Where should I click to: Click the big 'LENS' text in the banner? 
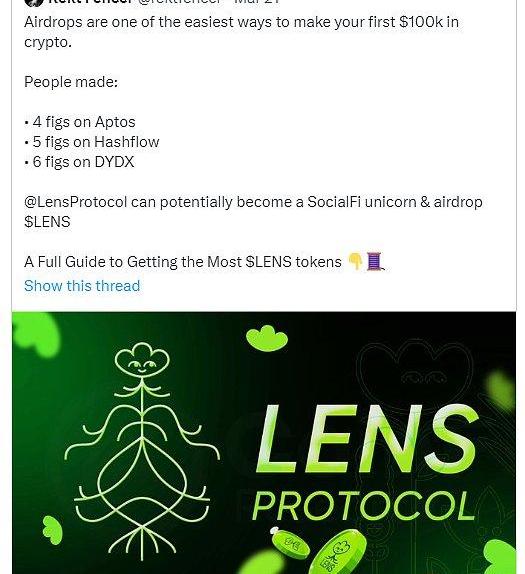click(366, 439)
